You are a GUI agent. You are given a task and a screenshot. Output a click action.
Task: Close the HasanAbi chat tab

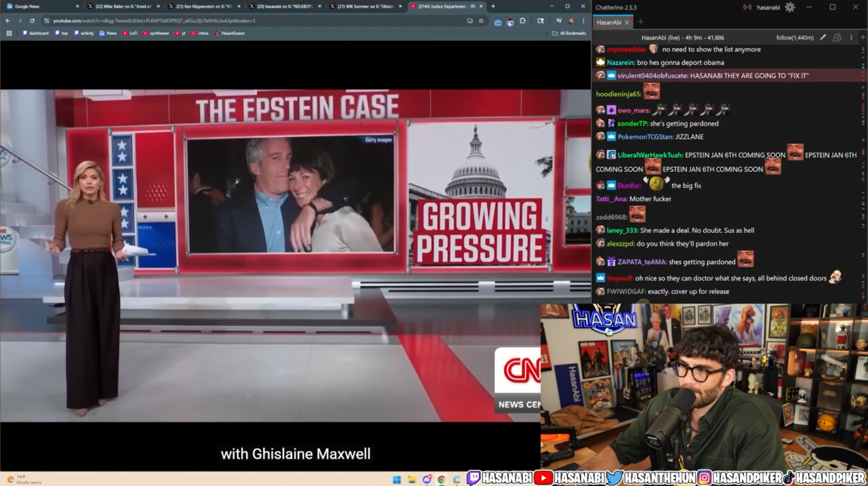point(627,23)
